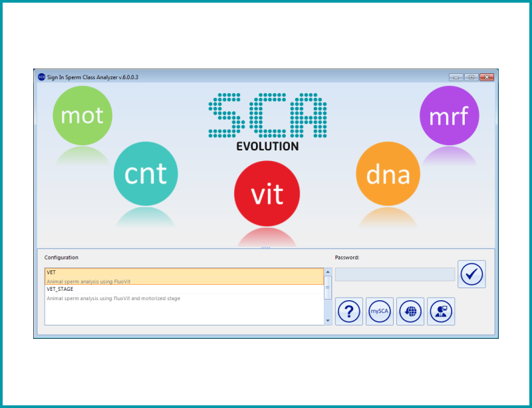This screenshot has width=532, height=408.
Task: Maximize the Sign In window
Action: pos(471,77)
